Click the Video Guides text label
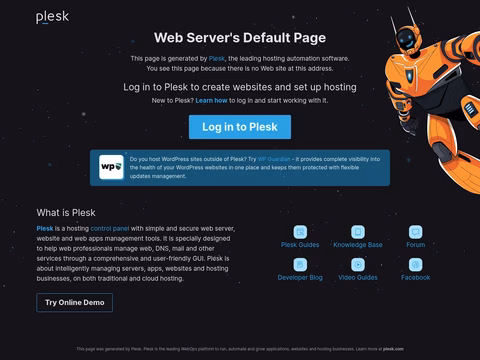The width and height of the screenshot is (480, 360). (x=358, y=278)
